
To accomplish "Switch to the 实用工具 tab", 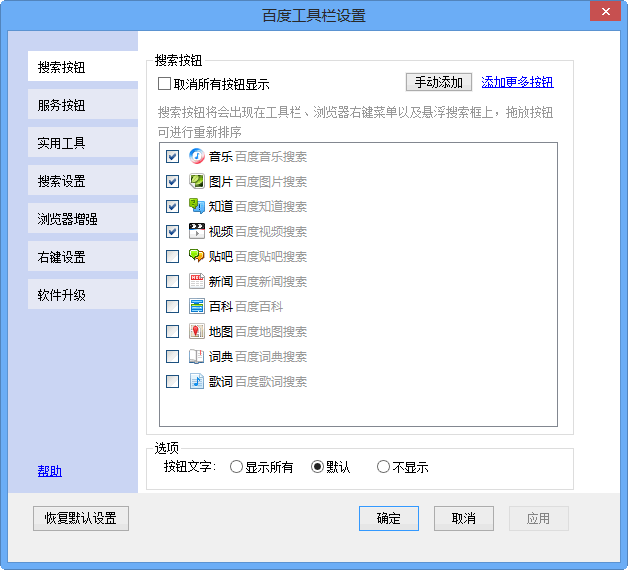I will coord(83,142).
